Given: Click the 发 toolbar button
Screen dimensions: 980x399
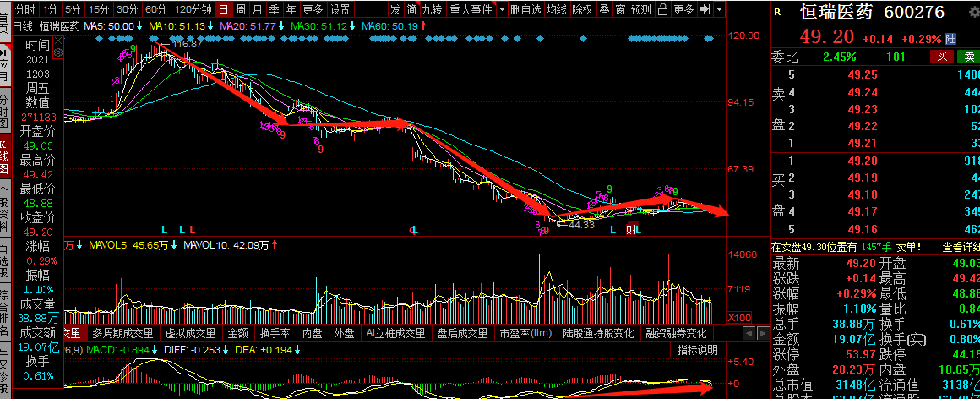Looking at the screenshot, I should (x=395, y=9).
